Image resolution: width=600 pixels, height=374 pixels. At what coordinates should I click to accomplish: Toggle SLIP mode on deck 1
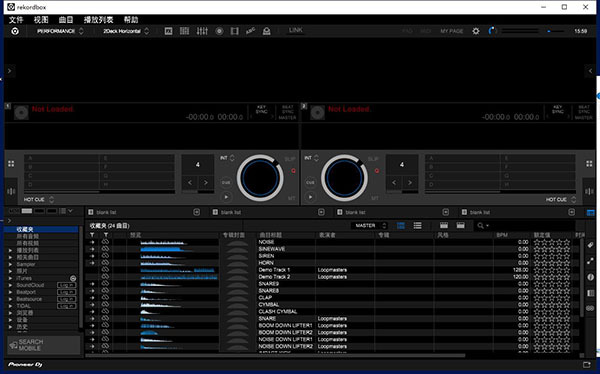(x=290, y=159)
